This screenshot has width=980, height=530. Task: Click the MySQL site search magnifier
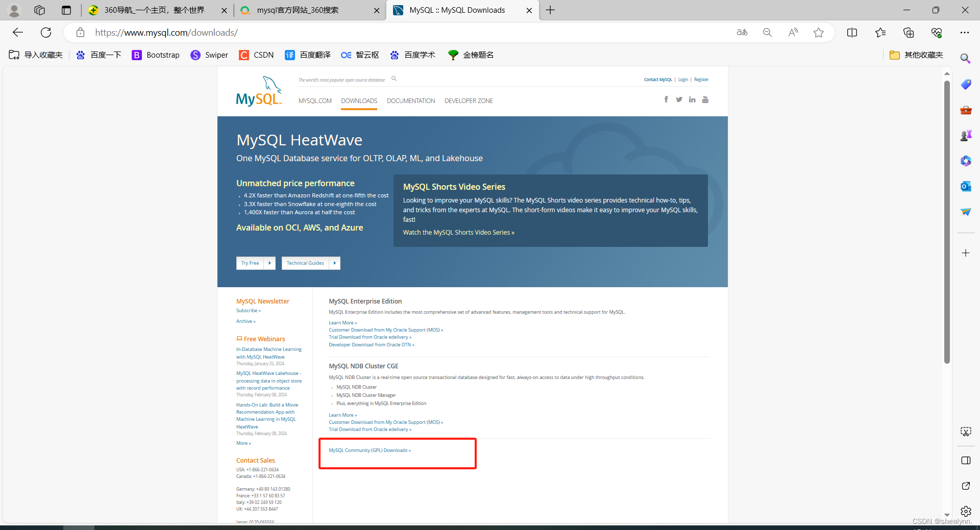tap(394, 79)
